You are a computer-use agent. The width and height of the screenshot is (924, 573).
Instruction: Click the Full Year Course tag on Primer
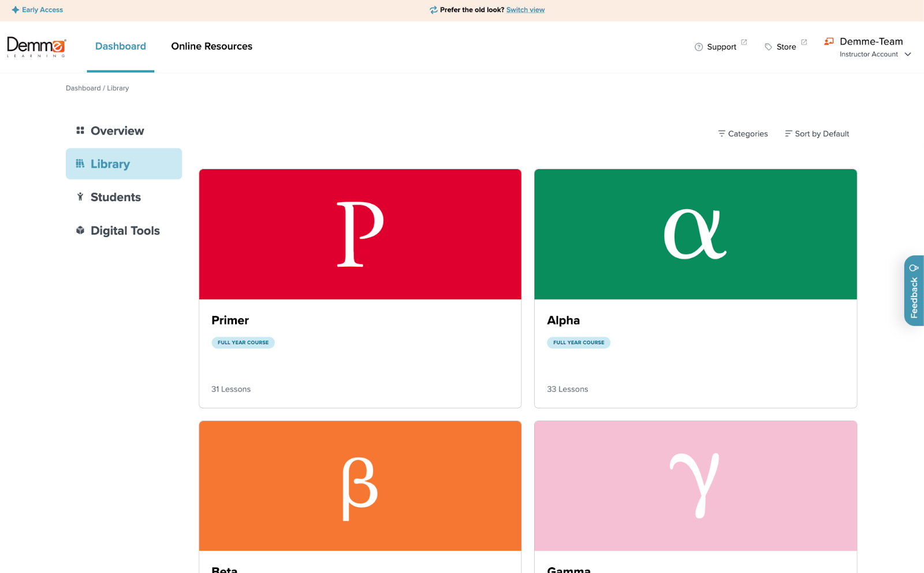[x=243, y=343]
